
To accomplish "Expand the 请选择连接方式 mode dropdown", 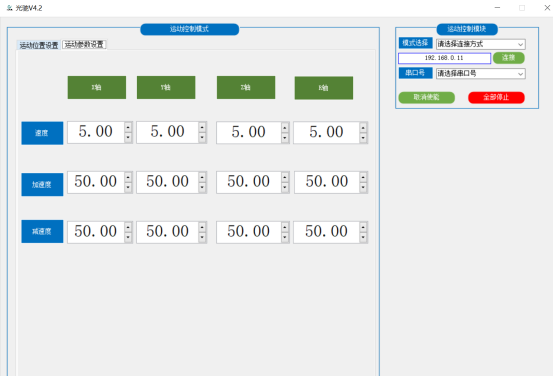I will [481, 44].
